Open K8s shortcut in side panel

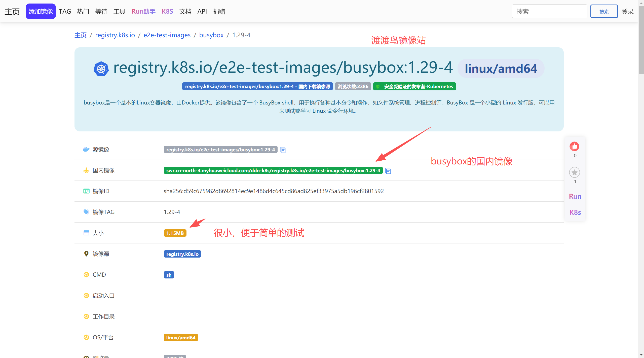(x=575, y=212)
